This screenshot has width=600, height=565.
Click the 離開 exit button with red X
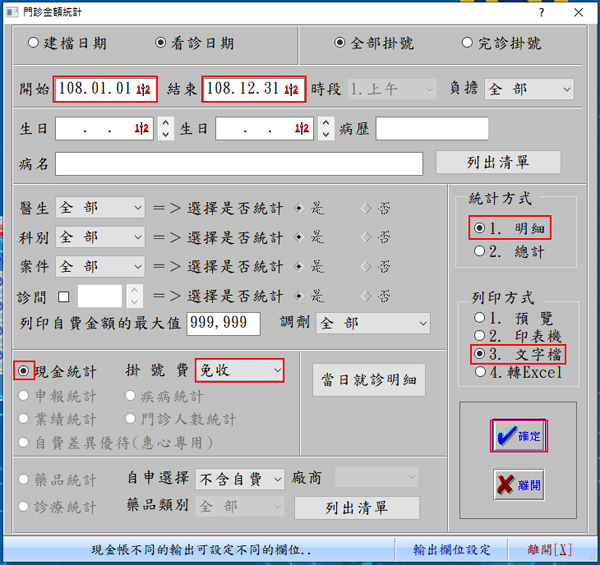518,486
